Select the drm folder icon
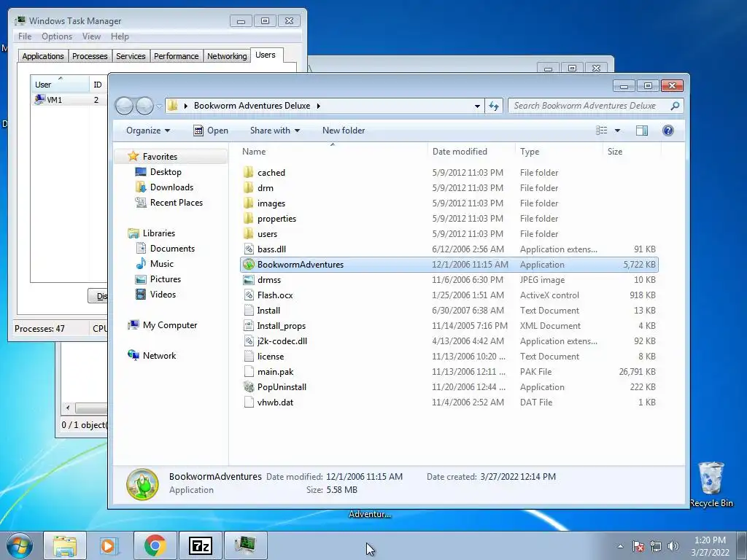 [x=248, y=187]
